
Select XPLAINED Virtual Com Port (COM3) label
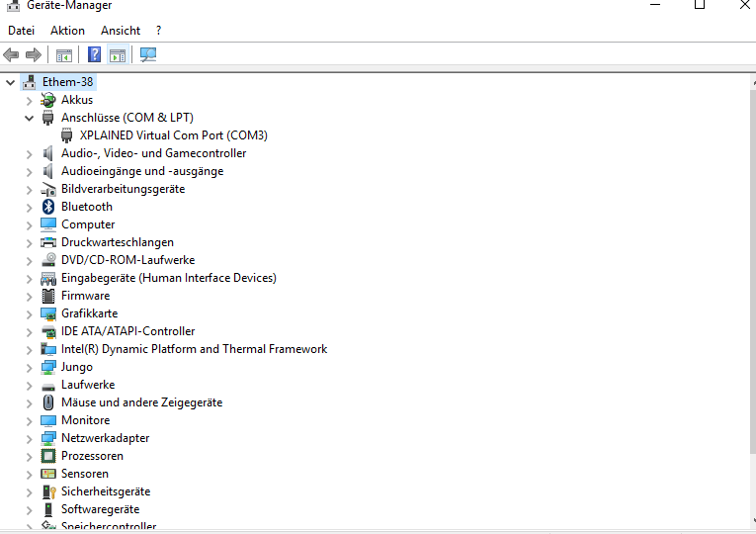[x=174, y=135]
